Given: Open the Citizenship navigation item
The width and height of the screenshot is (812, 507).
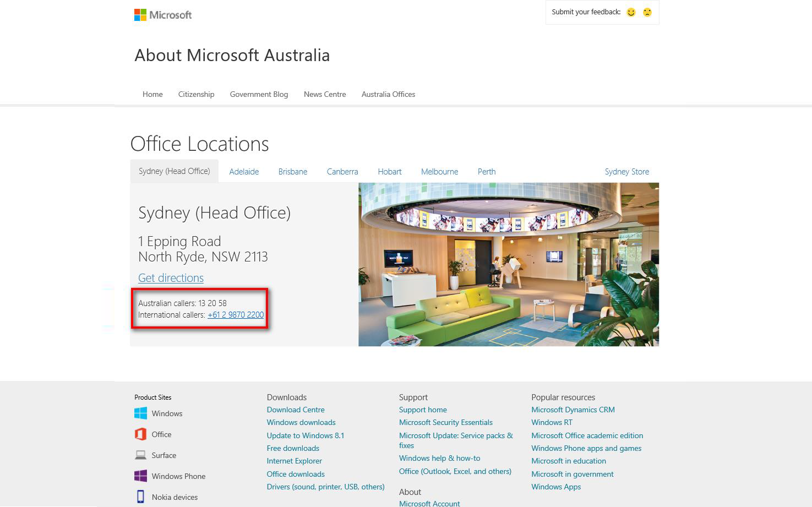Looking at the screenshot, I should pyautogui.click(x=196, y=94).
